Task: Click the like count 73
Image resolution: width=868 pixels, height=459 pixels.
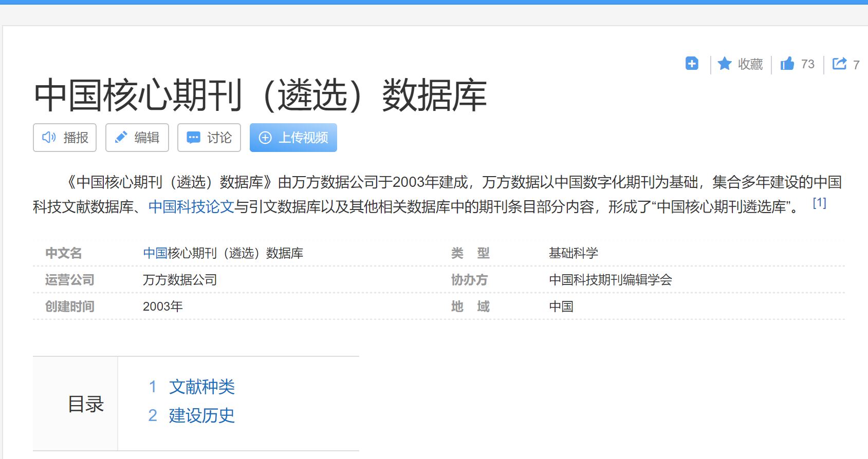Action: (808, 64)
